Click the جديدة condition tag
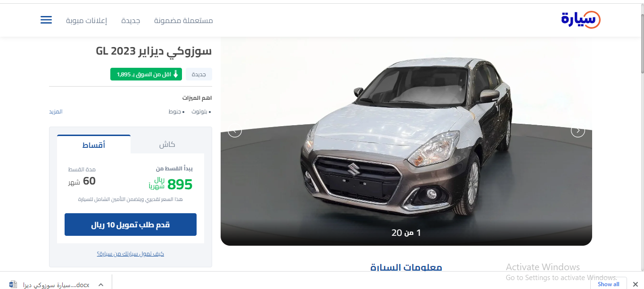 199,74
